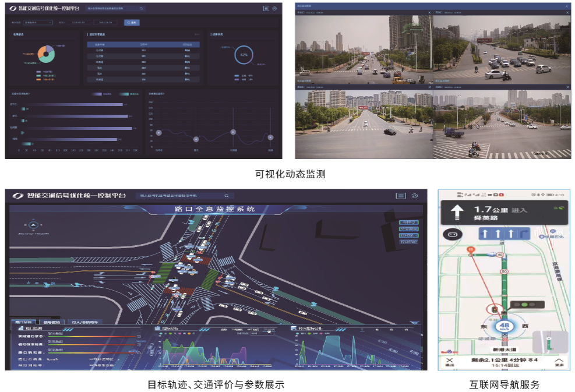Viewport: 575px width, 392px height.
Task: Click the search magnifier in top-left dashboard
Action: point(141,9)
